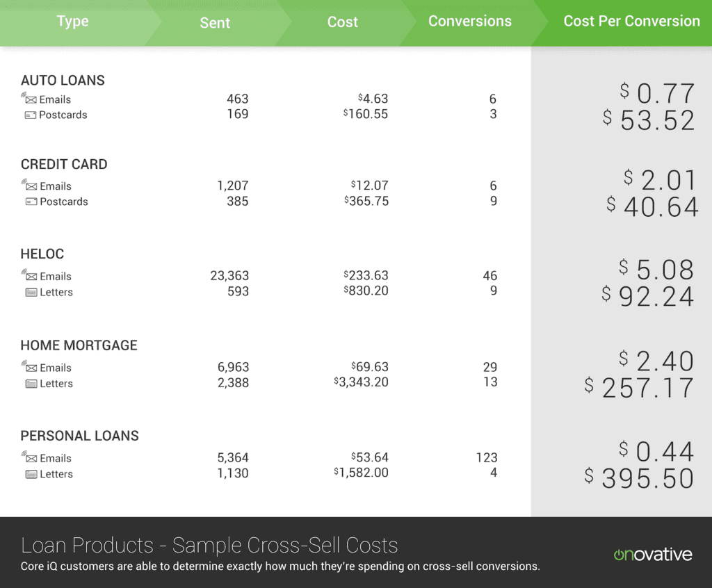This screenshot has width=712, height=588.
Task: Click the cost value $1,582.00
Action: 361,473
